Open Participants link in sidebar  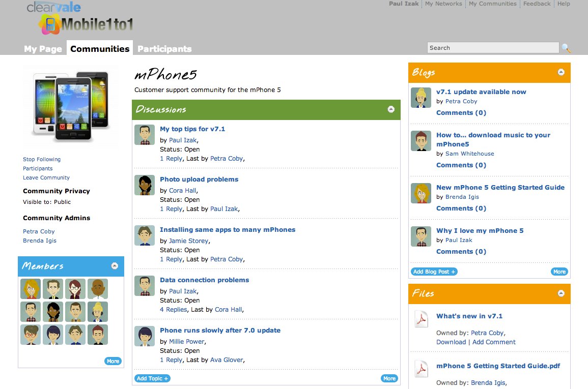[38, 168]
